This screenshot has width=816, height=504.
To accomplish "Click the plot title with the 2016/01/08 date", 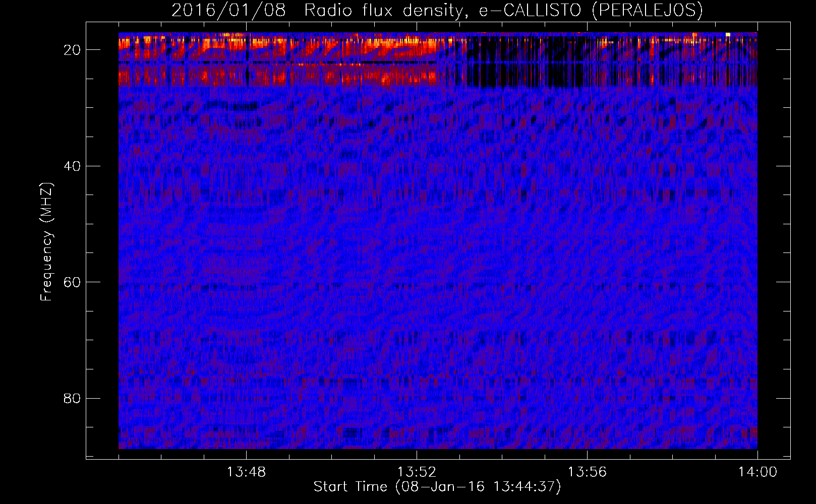I will (x=437, y=10).
